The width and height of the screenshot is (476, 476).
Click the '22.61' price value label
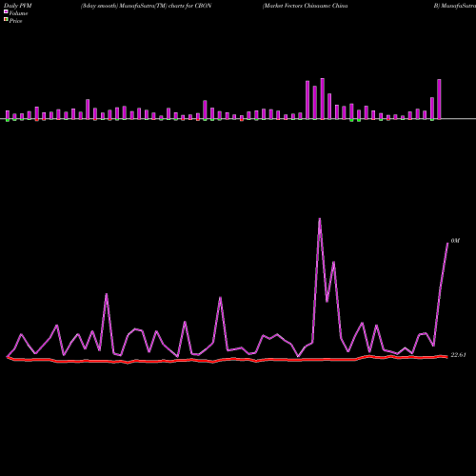[x=458, y=355]
